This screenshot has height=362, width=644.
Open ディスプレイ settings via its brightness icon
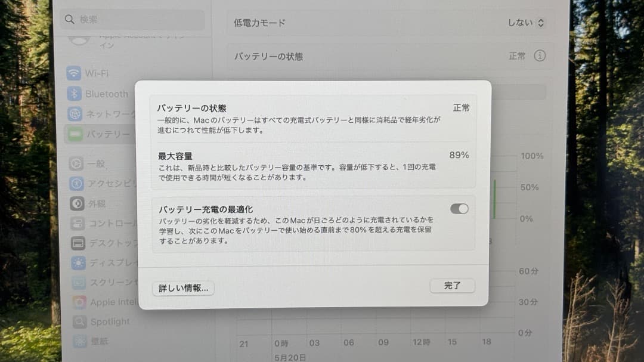78,262
